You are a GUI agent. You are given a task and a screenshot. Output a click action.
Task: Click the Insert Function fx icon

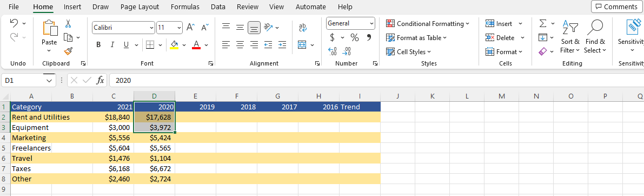coord(100,80)
